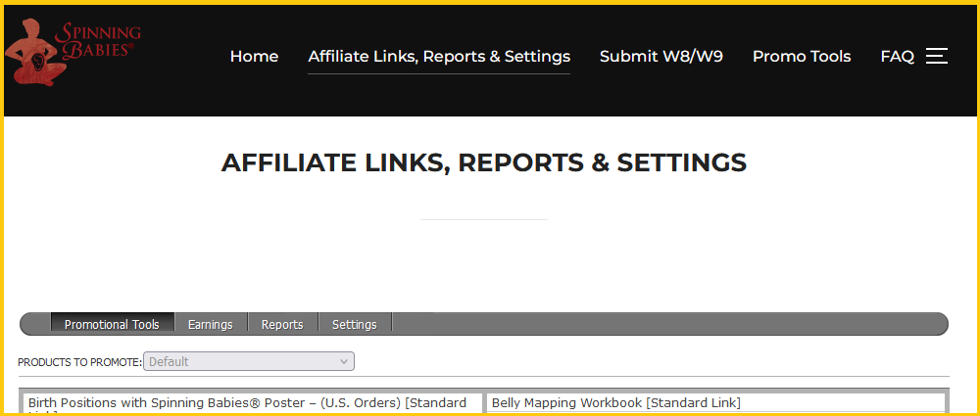Open the Products to Promote dropdown
The height and width of the screenshot is (416, 980).
249,361
